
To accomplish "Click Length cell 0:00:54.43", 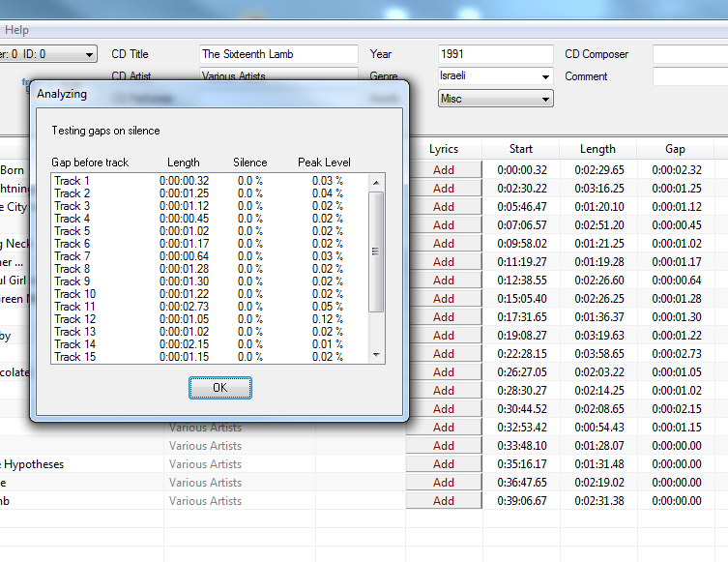I will pyautogui.click(x=598, y=428).
